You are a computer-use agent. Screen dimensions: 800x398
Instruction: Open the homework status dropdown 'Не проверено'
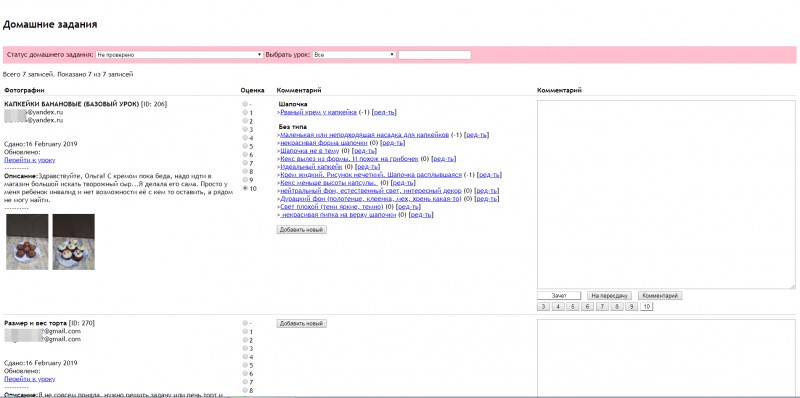click(179, 55)
